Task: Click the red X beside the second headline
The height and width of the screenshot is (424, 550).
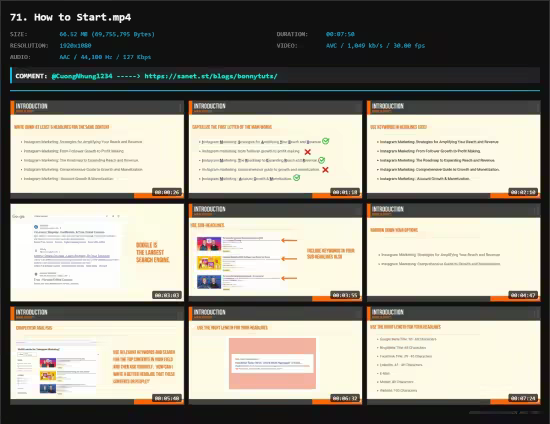Action: click(308, 152)
